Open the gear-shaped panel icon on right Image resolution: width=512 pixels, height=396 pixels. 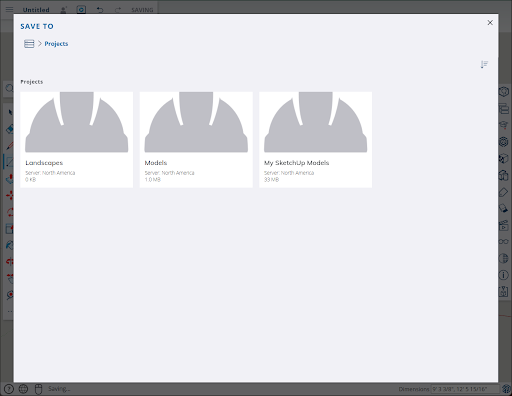click(x=504, y=142)
